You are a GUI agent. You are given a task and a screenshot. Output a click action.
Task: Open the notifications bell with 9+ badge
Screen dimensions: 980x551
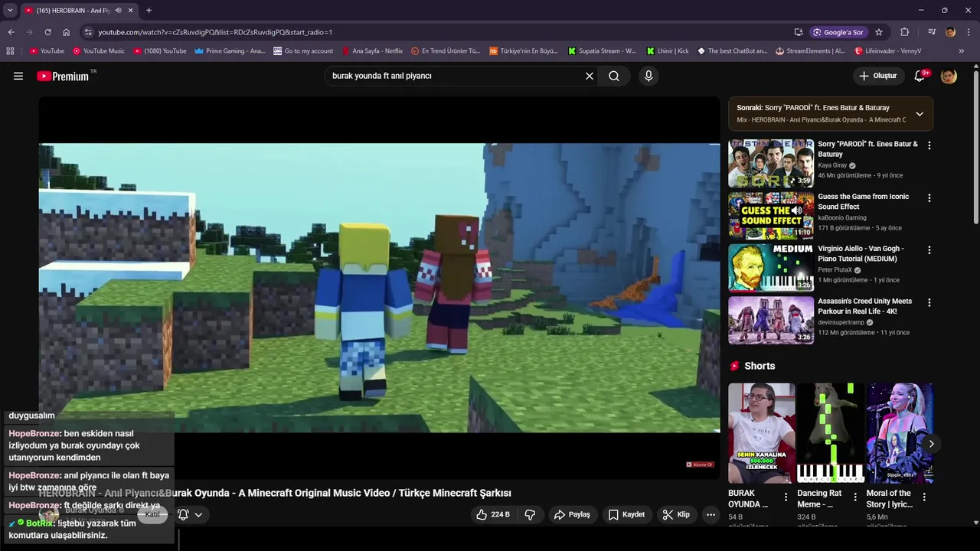click(x=921, y=76)
